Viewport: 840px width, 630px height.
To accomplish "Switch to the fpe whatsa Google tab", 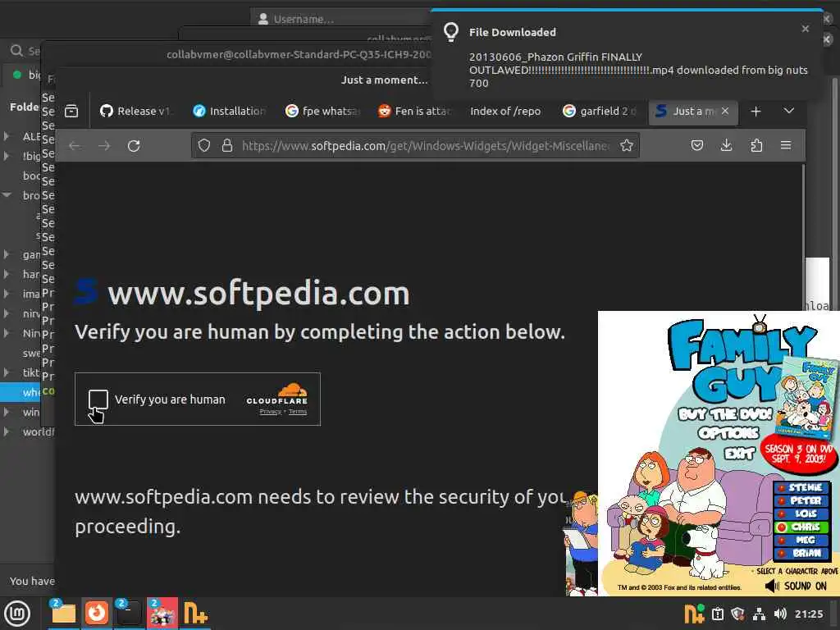I will tap(322, 112).
